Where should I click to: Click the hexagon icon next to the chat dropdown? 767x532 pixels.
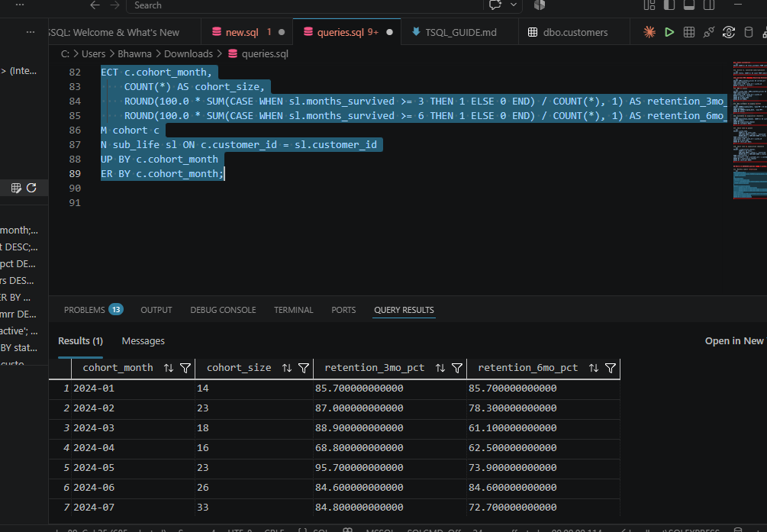(x=540, y=5)
